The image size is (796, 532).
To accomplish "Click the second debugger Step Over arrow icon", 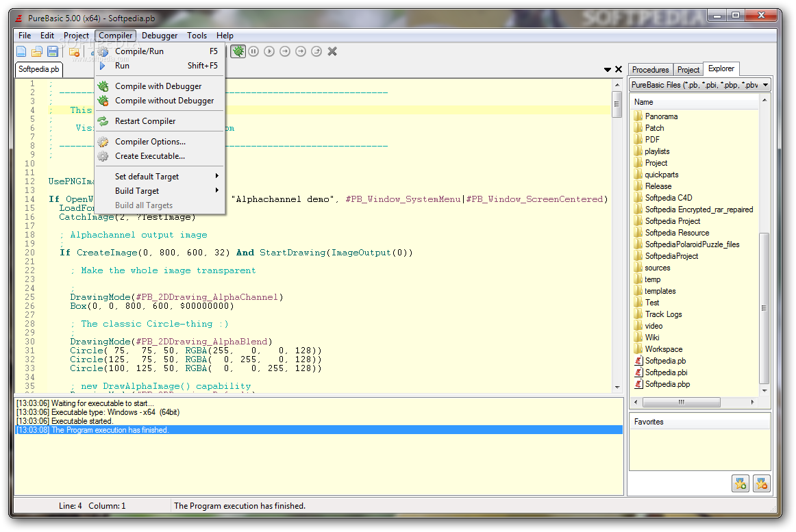I will coord(301,51).
